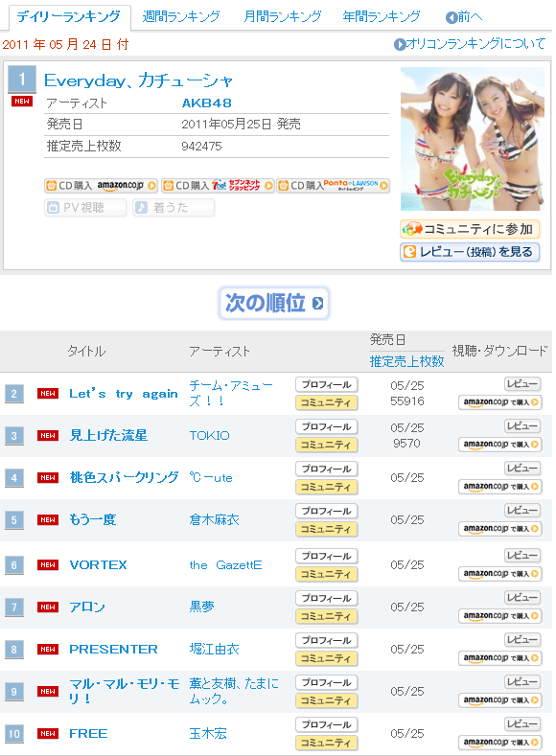Select the デイリーランキング tab
Image resolution: width=556 pixels, height=756 pixels.
click(x=69, y=17)
